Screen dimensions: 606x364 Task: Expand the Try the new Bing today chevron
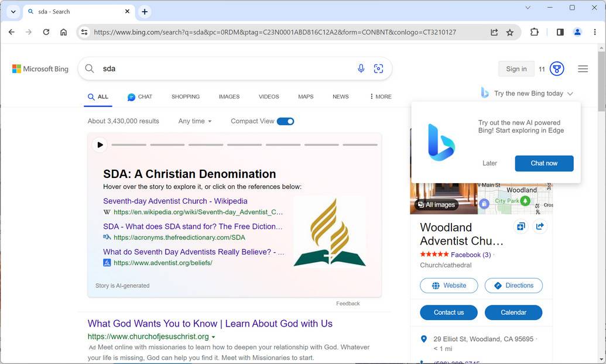[x=569, y=93]
